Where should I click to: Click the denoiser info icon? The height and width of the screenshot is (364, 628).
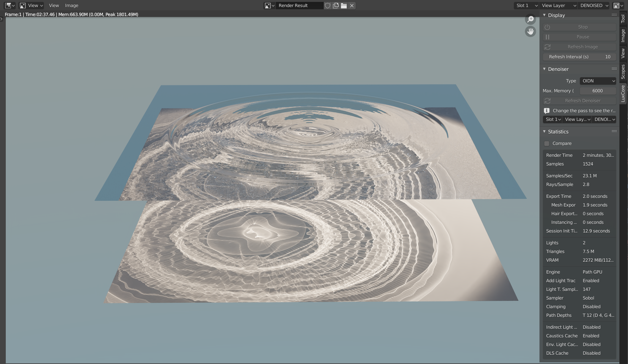coord(547,111)
